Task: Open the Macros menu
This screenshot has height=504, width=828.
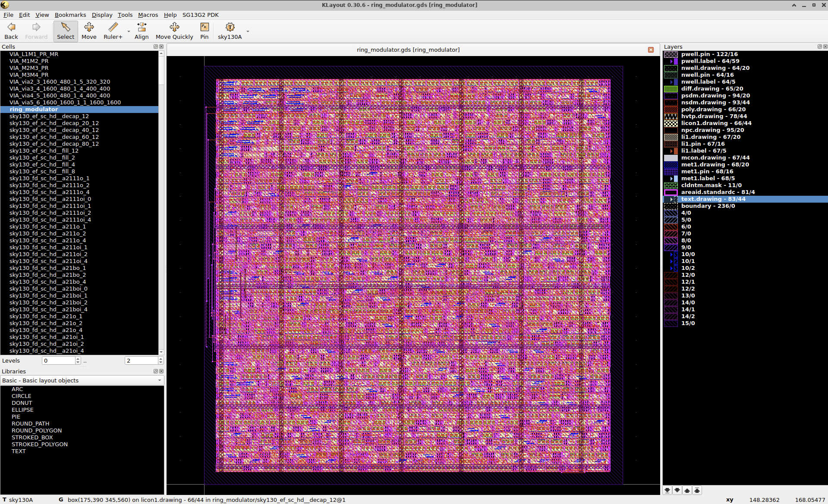Action: click(148, 15)
